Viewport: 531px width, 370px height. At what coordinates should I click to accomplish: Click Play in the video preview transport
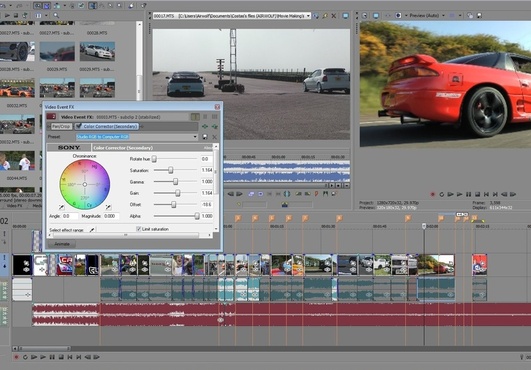[x=460, y=194]
